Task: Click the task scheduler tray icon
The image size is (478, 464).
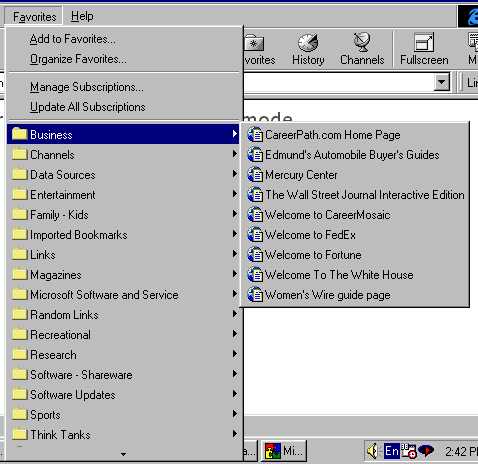Action: click(409, 451)
